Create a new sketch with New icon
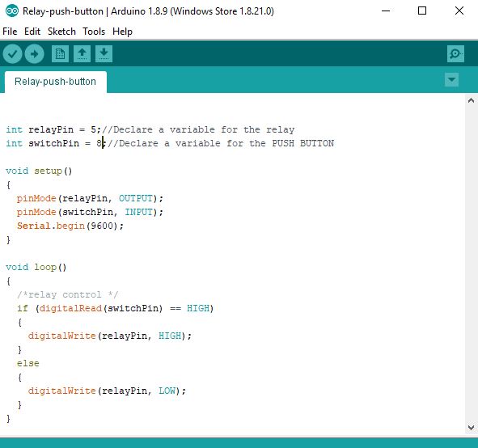Viewport: 478px width, 448px height. (60, 54)
